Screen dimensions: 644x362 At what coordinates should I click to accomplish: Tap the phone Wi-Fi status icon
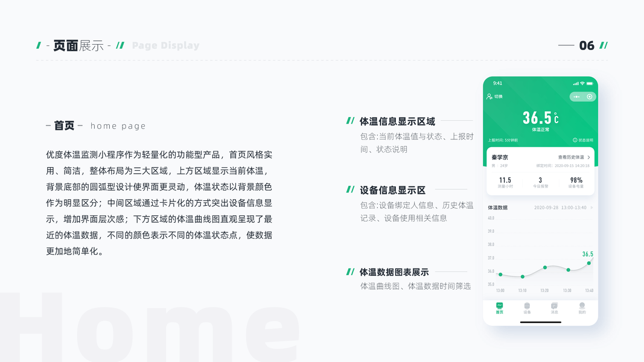582,83
